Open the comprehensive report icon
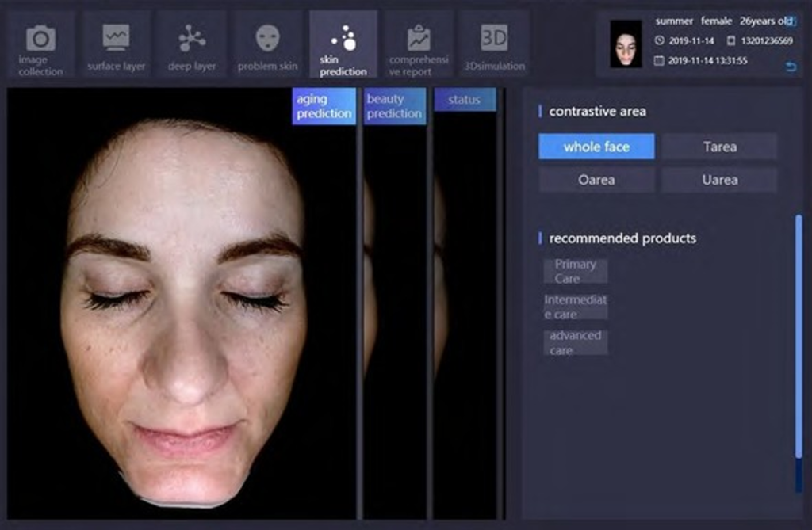Image resolution: width=812 pixels, height=530 pixels. tap(419, 38)
